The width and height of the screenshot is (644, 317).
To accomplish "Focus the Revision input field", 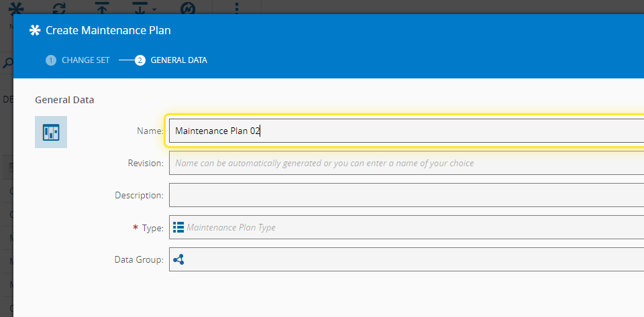I will coord(402,163).
